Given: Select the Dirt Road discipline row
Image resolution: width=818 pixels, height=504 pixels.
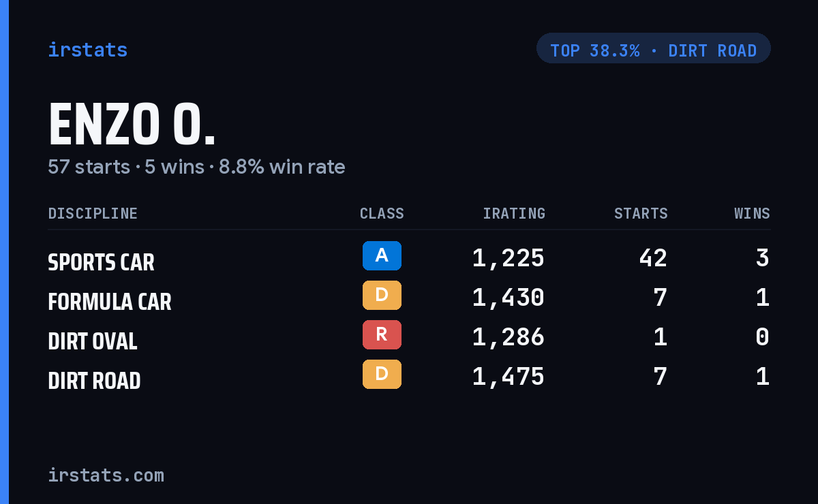Looking at the screenshot, I should click(409, 377).
